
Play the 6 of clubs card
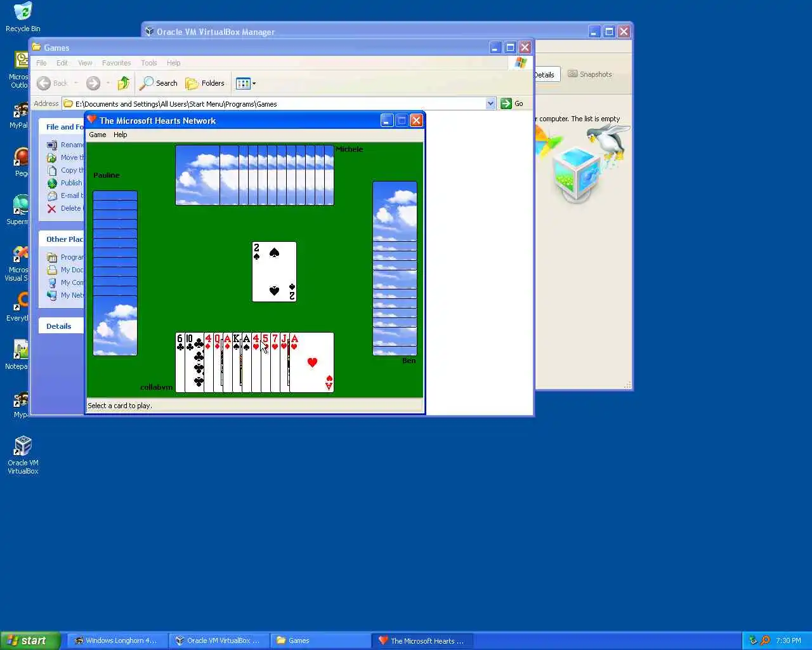pos(180,362)
